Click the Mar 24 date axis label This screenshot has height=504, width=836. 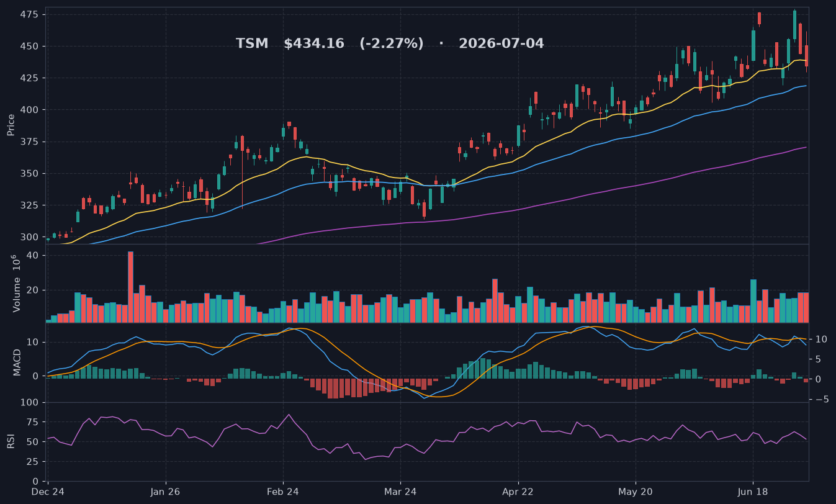click(400, 492)
